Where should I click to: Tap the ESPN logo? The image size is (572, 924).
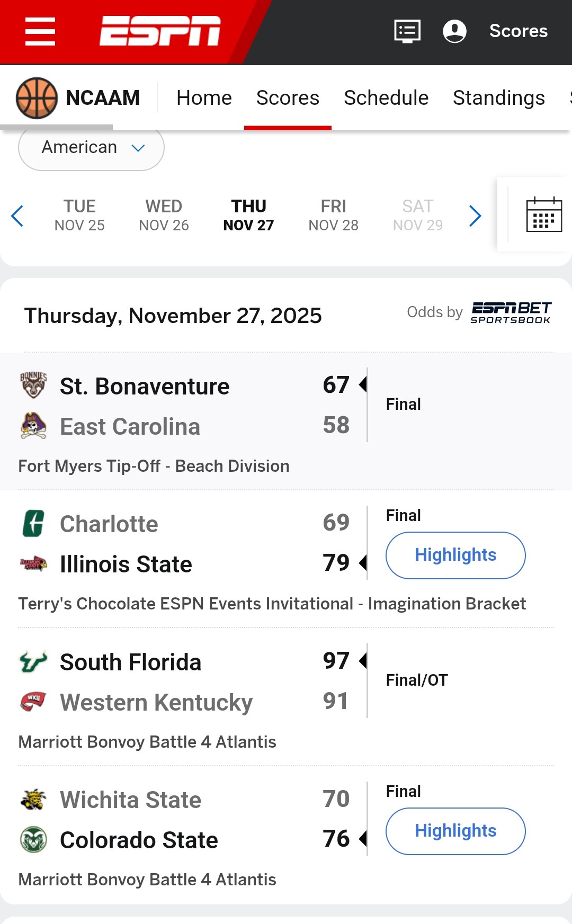[160, 31]
